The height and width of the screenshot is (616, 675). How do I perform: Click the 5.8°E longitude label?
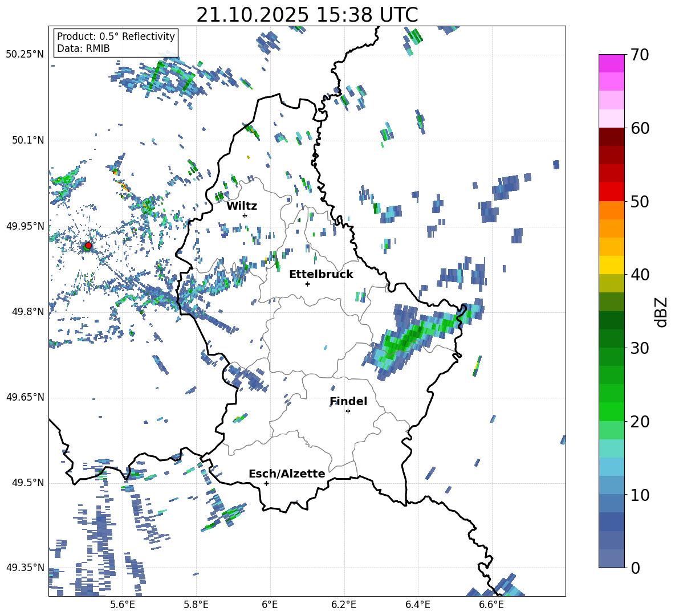click(196, 605)
